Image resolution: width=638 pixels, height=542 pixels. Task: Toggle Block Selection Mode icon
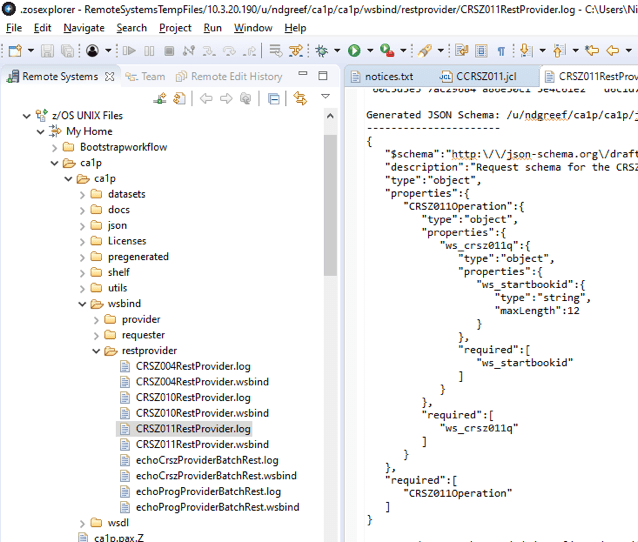(481, 51)
